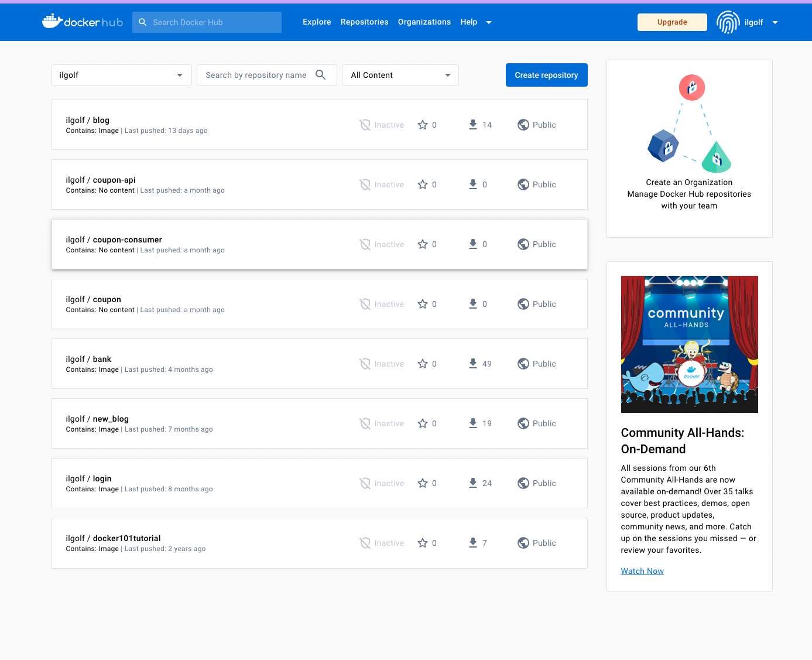Click the Public label on the coupon row
The width and height of the screenshot is (812, 660).
tap(544, 304)
